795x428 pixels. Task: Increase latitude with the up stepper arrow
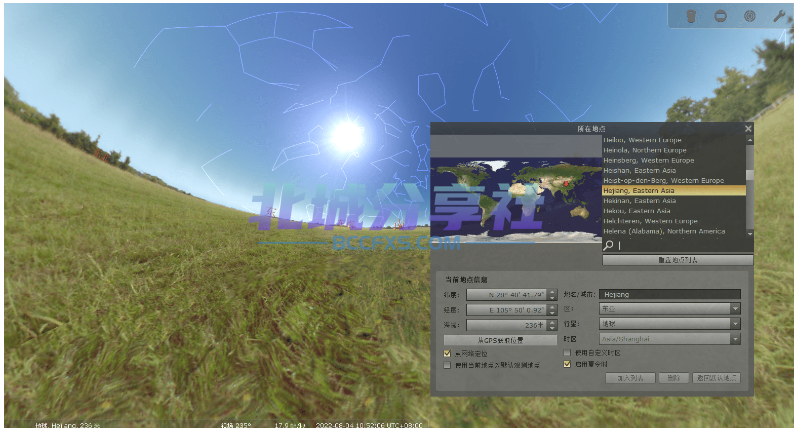click(x=552, y=292)
